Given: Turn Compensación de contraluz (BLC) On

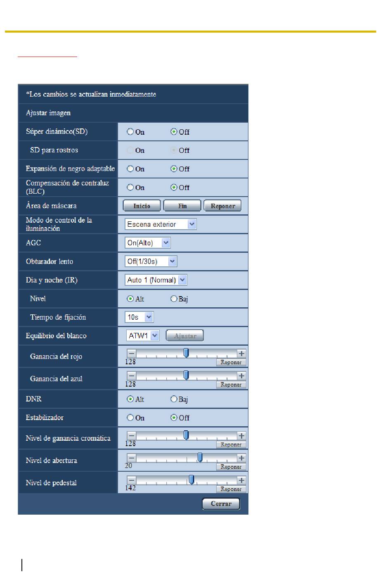Looking at the screenshot, I should coord(130,188).
